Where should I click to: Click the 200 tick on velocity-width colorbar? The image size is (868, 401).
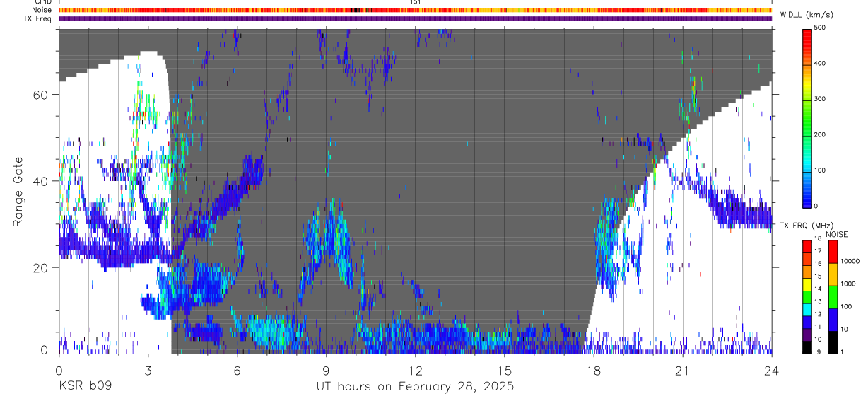coord(821,134)
